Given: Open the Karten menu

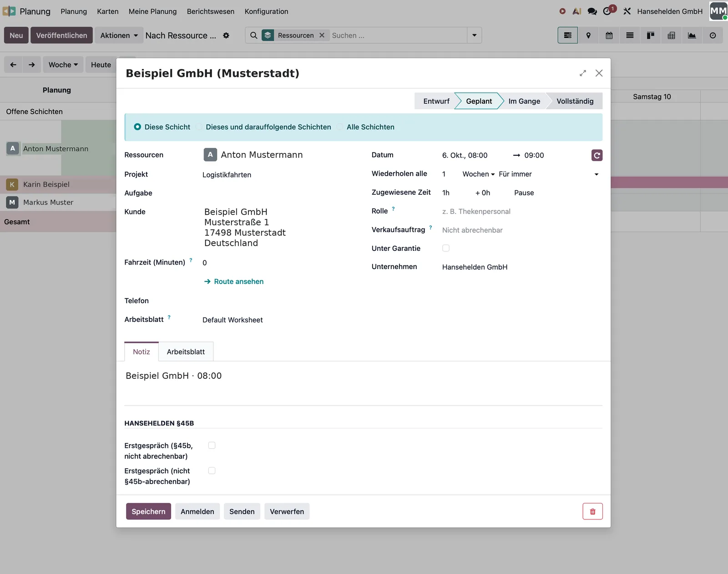Looking at the screenshot, I should point(108,11).
